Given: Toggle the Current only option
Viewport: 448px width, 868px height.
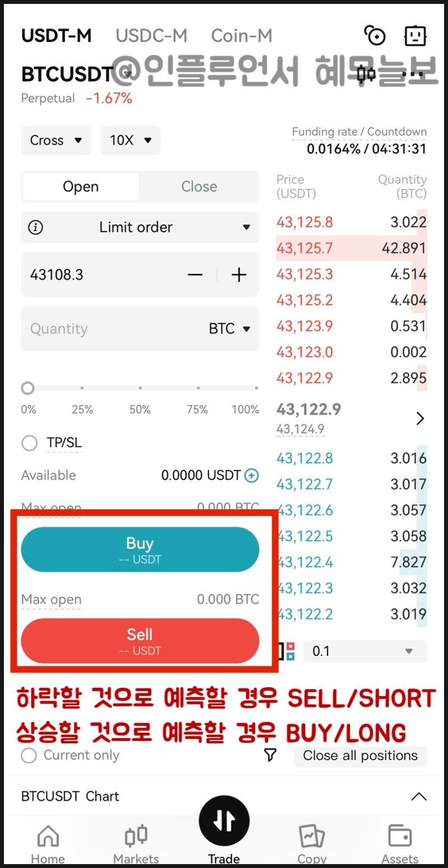Looking at the screenshot, I should pyautogui.click(x=29, y=756).
